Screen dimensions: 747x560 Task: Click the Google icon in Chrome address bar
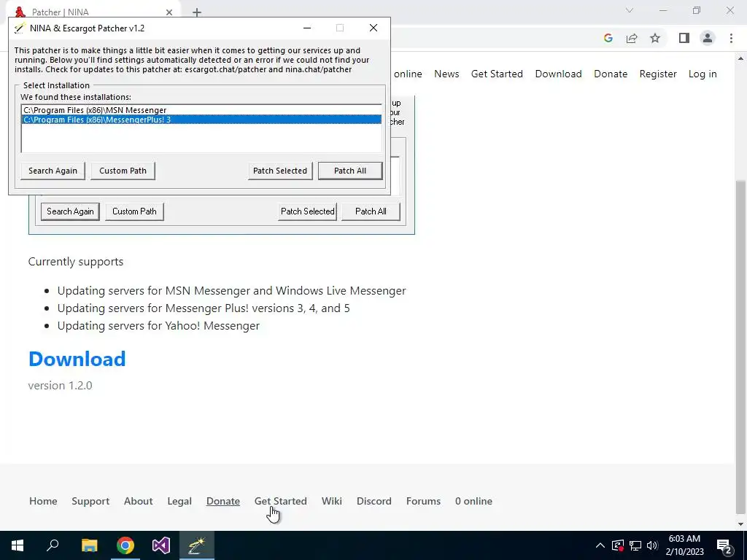tap(608, 38)
